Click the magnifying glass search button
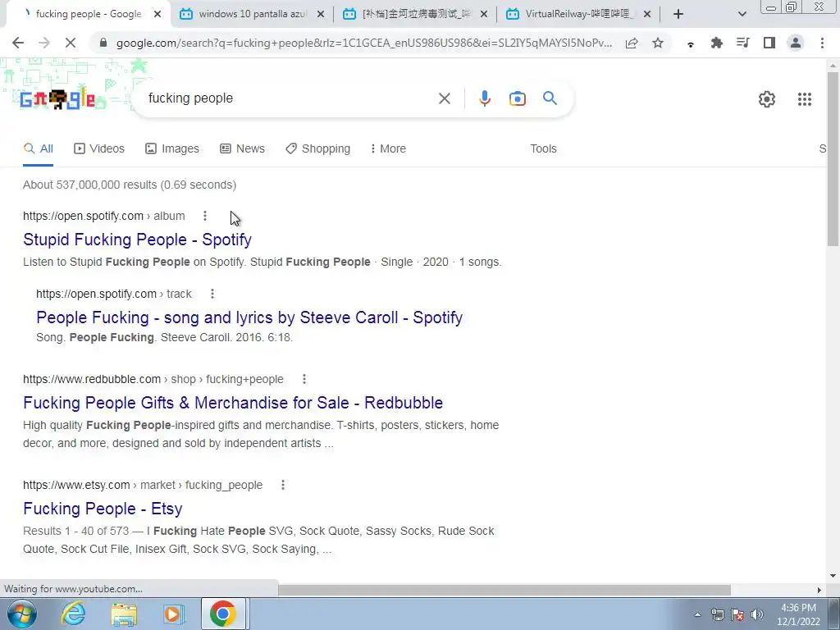The width and height of the screenshot is (840, 630). click(550, 98)
